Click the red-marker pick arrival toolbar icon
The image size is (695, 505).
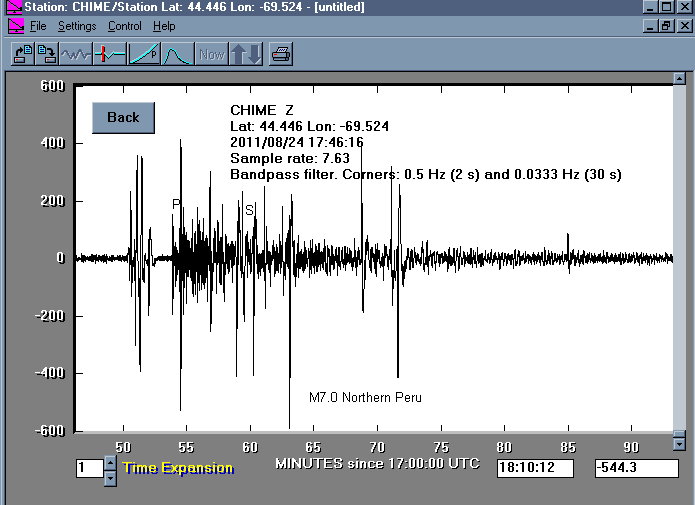(109, 54)
